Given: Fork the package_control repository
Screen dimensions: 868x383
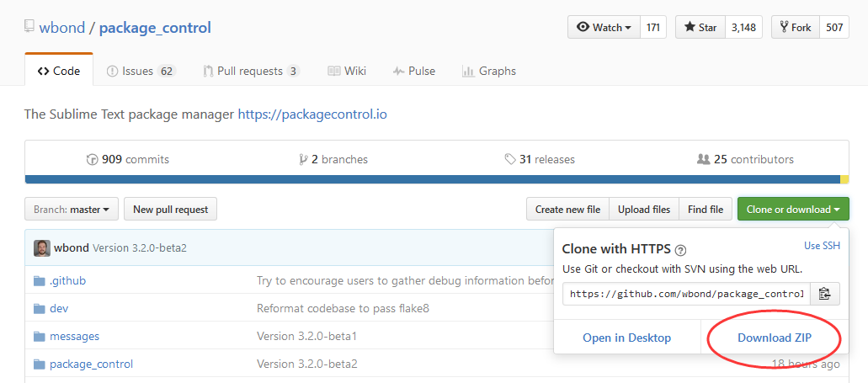Looking at the screenshot, I should point(796,27).
